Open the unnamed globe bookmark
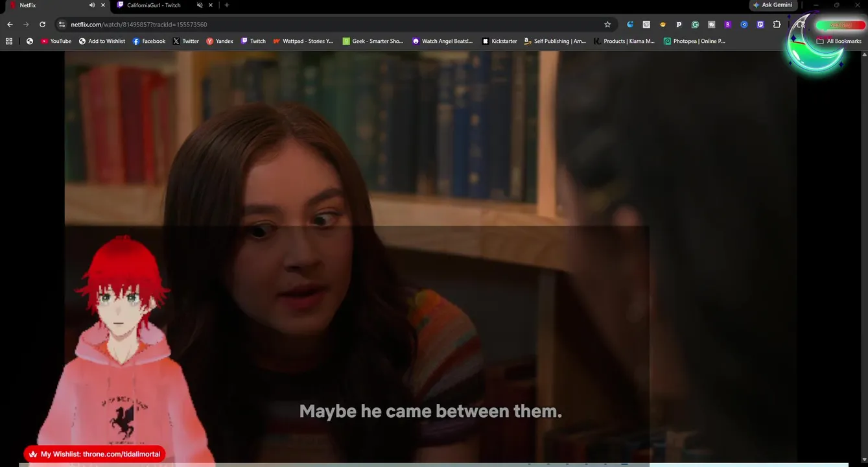The image size is (868, 467). pos(30,41)
